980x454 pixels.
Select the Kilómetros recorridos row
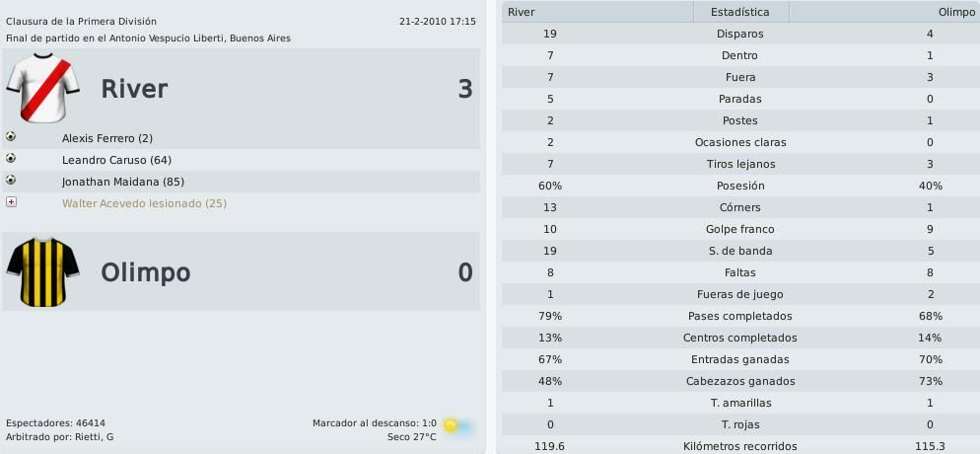tap(740, 446)
